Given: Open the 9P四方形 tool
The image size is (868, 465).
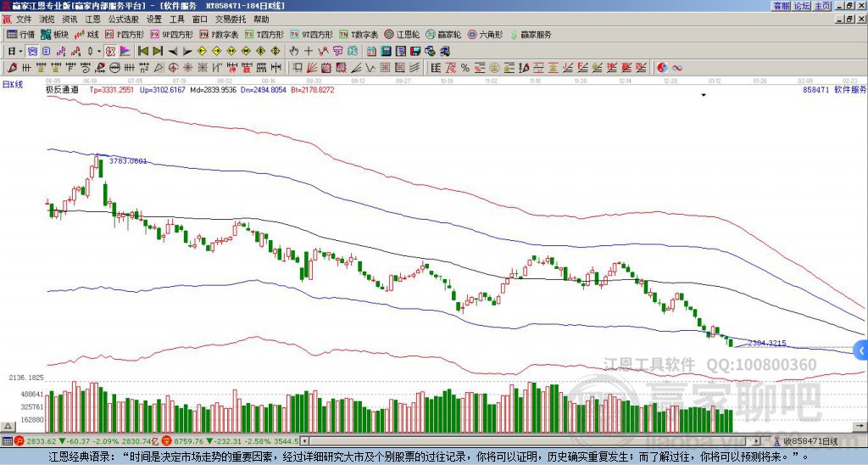Looking at the screenshot, I should coord(171,34).
